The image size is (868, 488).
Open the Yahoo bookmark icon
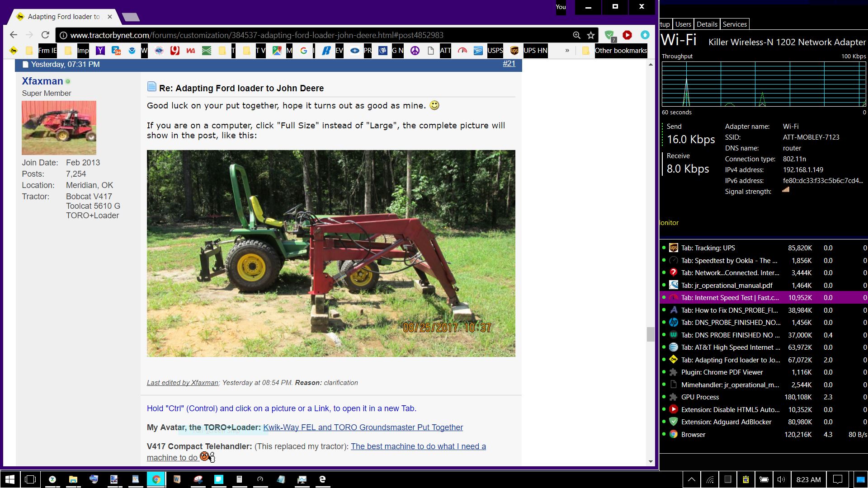pos(100,51)
